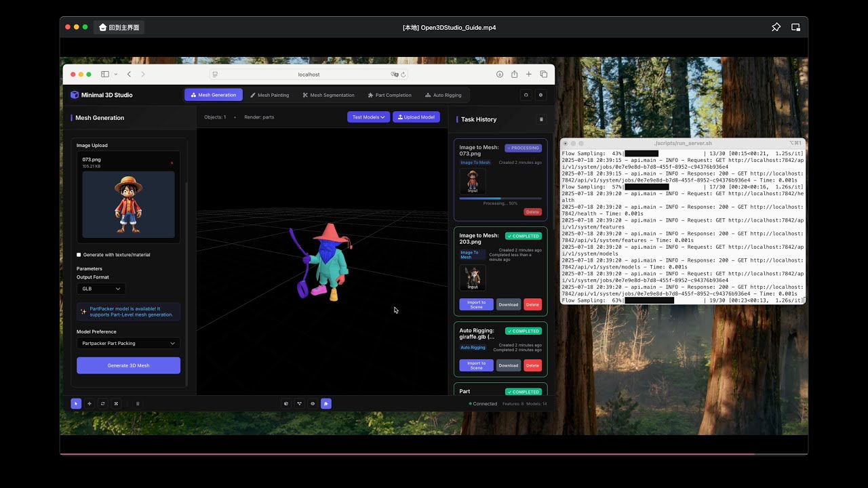The image size is (868, 488).
Task: Activate the rotate tool
Action: pyautogui.click(x=103, y=403)
